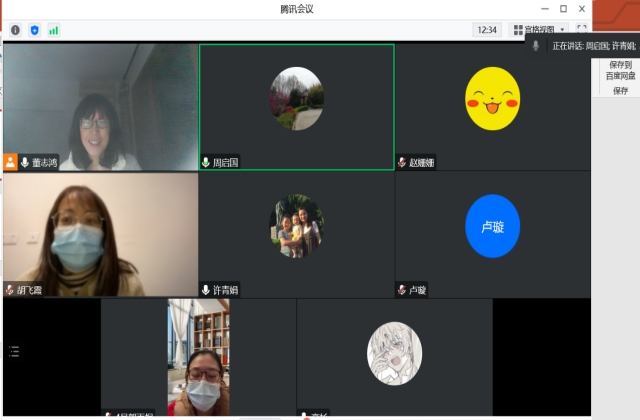The width and height of the screenshot is (640, 420).
Task: Click 赵姗姗's muted microphone icon
Action: tap(402, 162)
